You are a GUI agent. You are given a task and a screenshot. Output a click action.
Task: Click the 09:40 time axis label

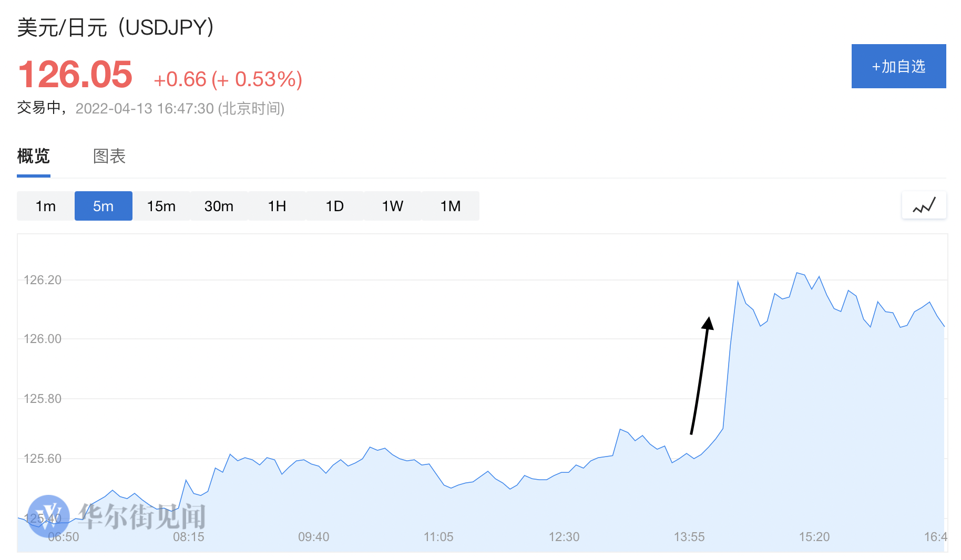click(313, 537)
